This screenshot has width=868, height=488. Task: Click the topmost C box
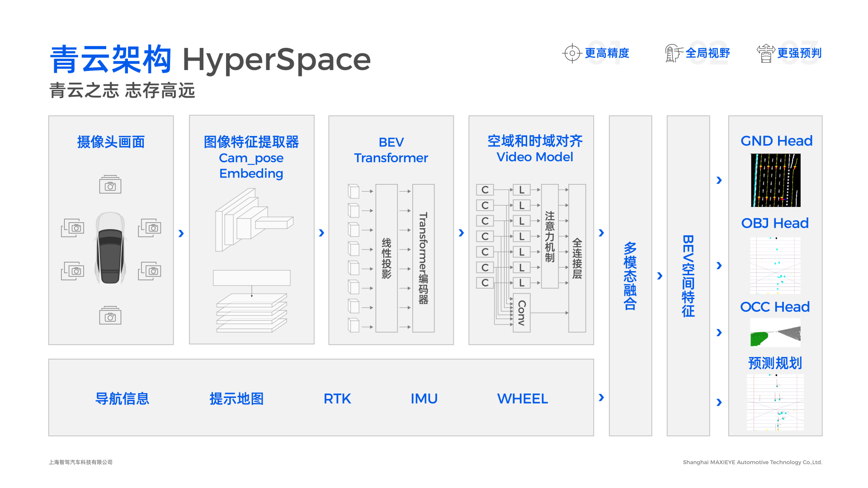click(x=485, y=190)
